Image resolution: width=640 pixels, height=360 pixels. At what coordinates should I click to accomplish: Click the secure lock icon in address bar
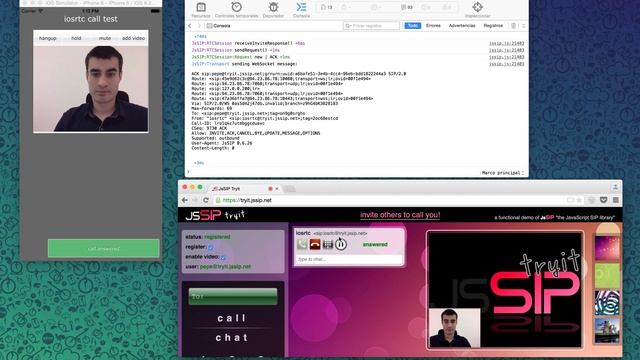[218, 200]
